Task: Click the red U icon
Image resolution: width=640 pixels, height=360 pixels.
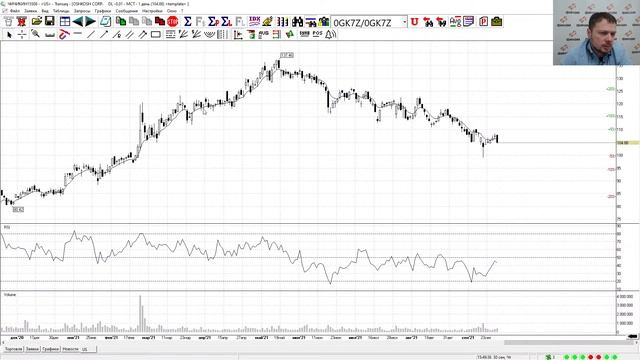Action: (x=414, y=22)
